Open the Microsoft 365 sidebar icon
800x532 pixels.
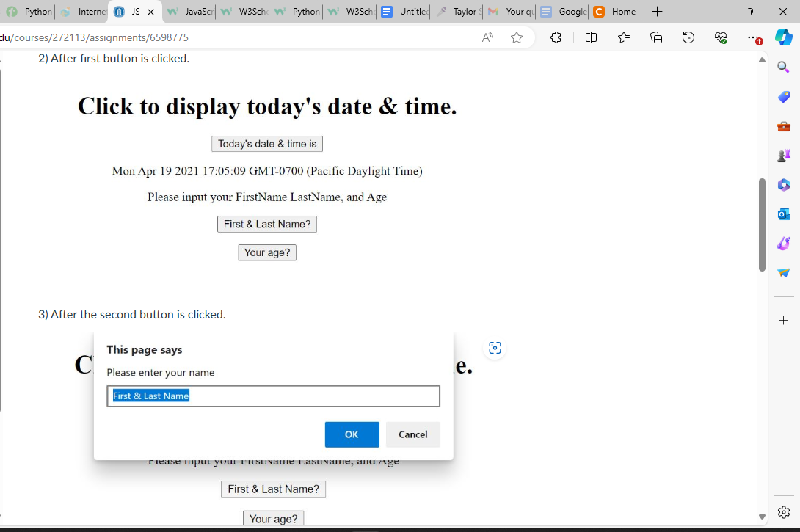point(782,185)
